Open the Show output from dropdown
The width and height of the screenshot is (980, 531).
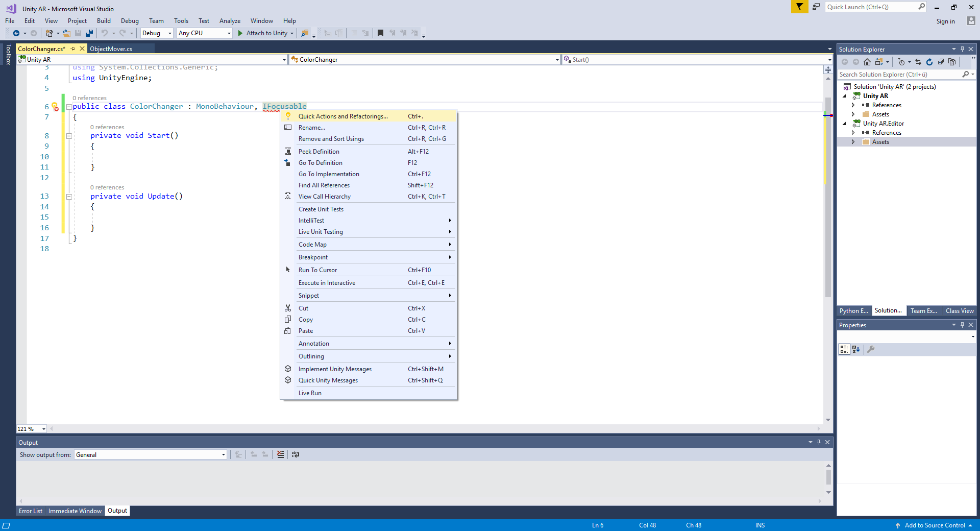(x=151, y=455)
